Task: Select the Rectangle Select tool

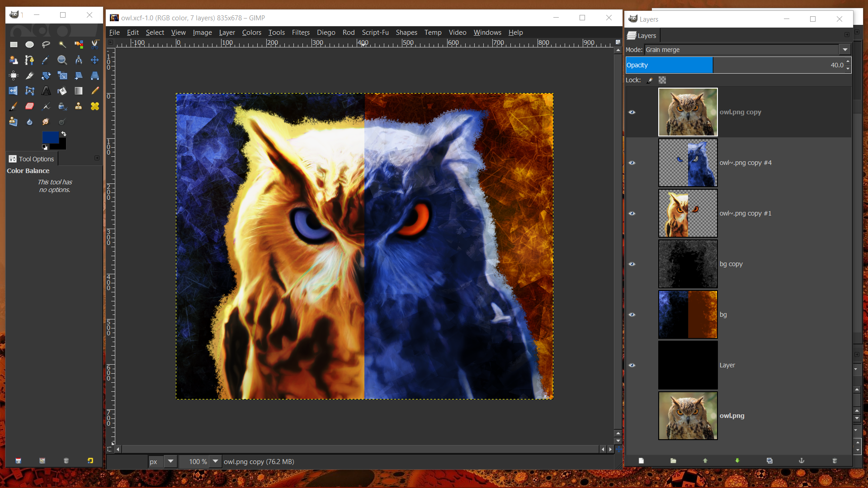Action: (14, 44)
